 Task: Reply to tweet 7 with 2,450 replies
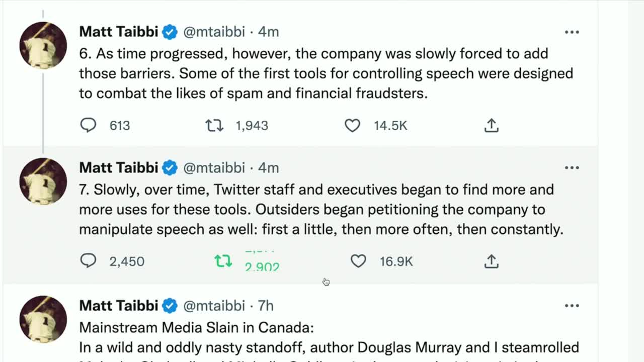click(89, 261)
